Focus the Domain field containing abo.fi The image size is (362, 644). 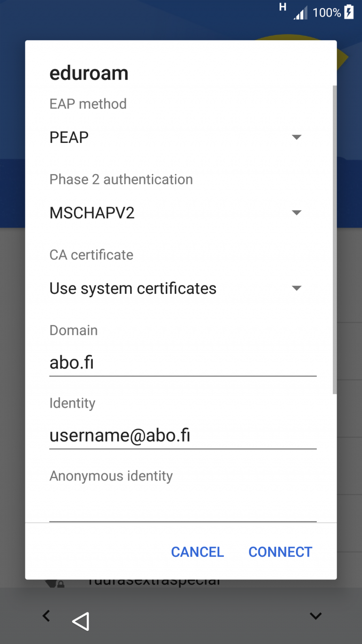182,363
